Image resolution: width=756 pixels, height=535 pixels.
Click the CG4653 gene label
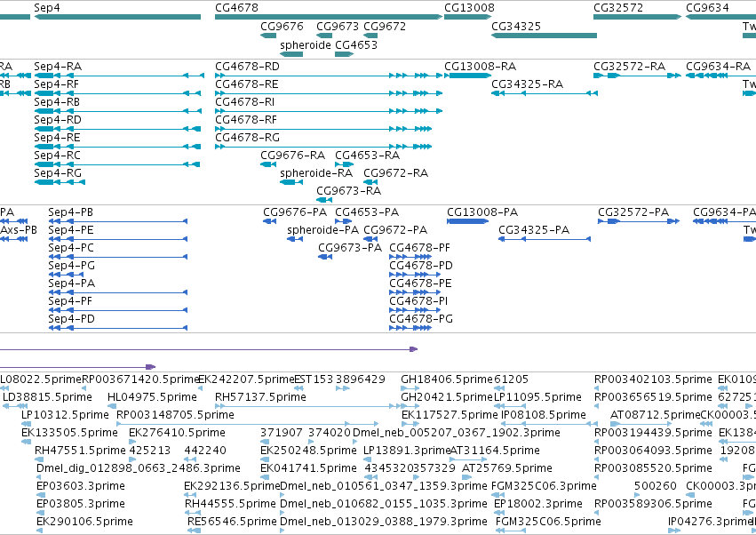pos(356,44)
